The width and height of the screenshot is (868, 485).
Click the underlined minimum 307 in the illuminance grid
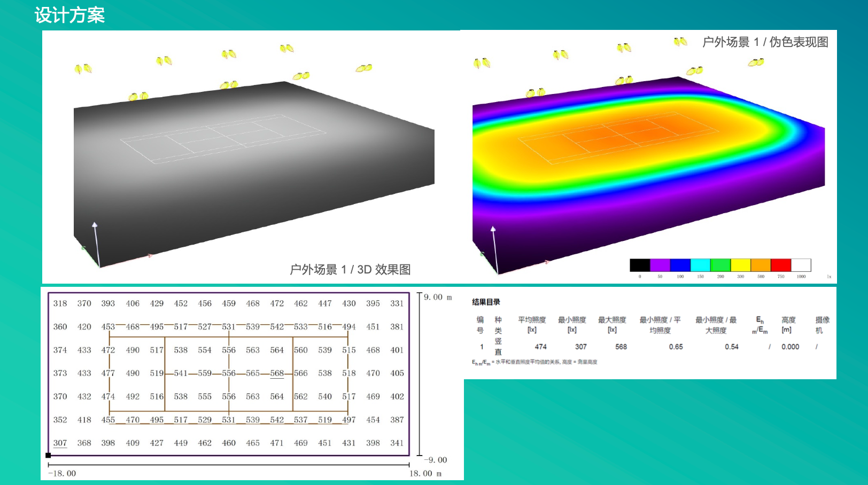pyautogui.click(x=60, y=443)
